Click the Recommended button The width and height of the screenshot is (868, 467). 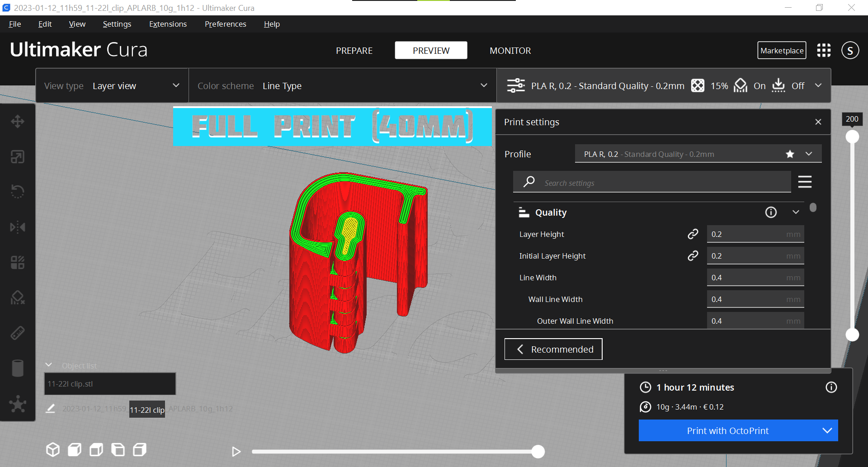553,349
